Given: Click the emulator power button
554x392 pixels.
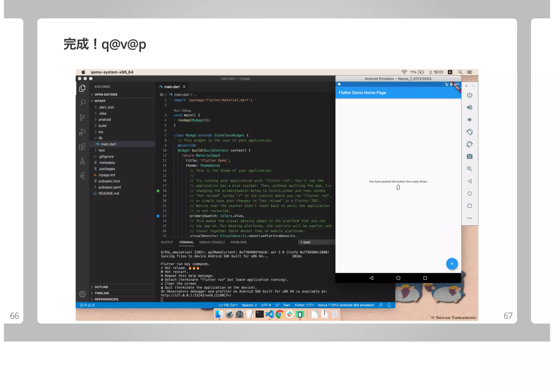Looking at the screenshot, I should [x=470, y=95].
